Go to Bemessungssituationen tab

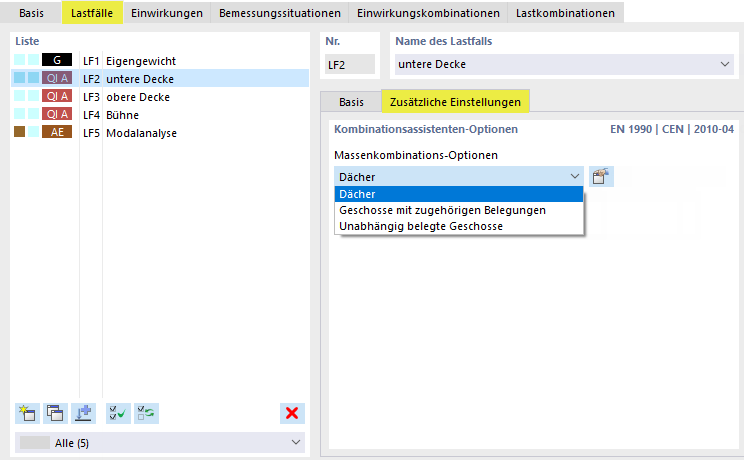tap(280, 13)
